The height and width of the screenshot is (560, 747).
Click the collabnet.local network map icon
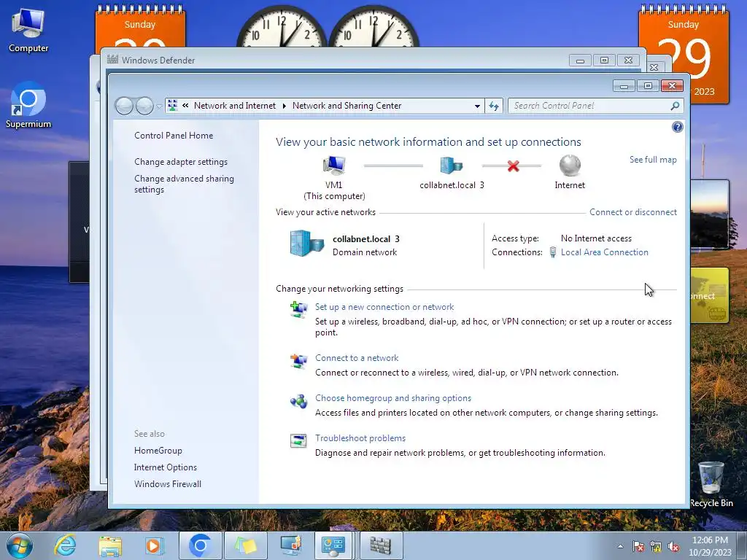451,166
